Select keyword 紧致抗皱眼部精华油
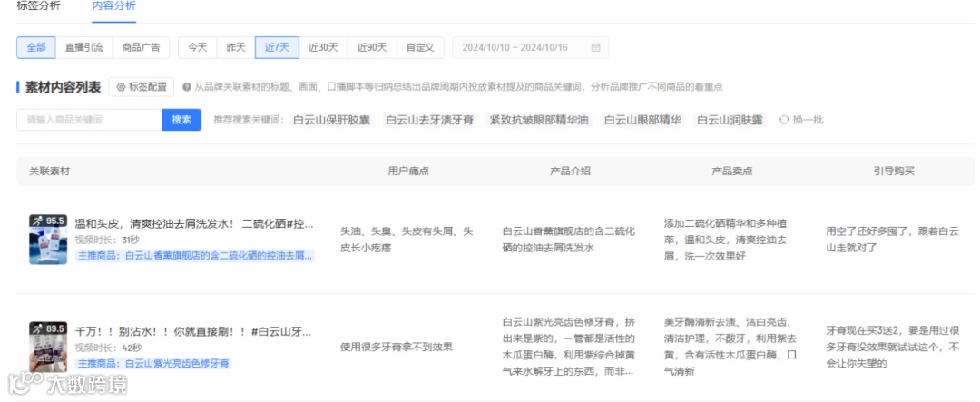 539,120
